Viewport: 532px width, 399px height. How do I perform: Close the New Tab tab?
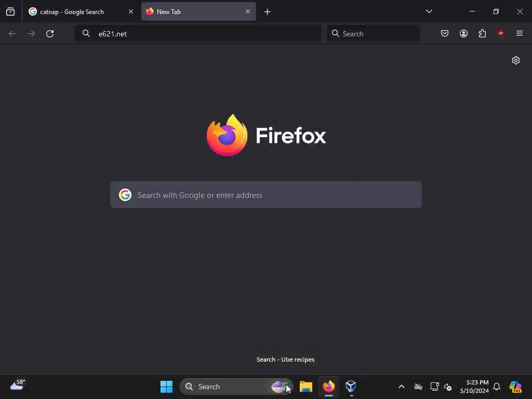pos(248,11)
